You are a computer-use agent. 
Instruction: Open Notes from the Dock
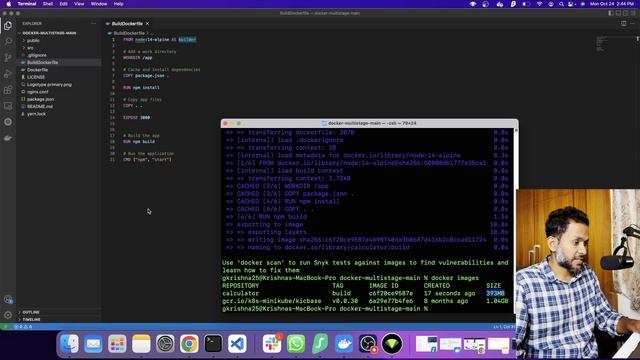pos(141,344)
